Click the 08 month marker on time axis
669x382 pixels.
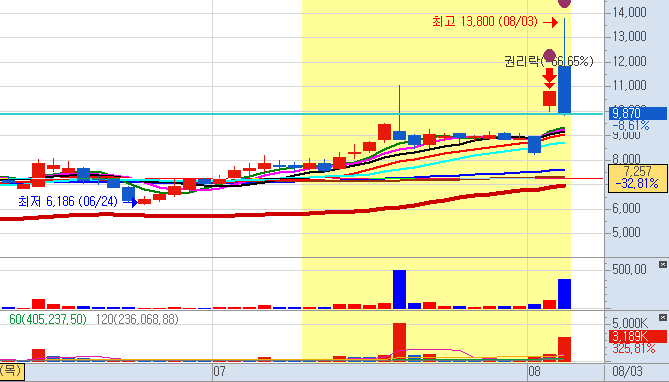pyautogui.click(x=534, y=371)
